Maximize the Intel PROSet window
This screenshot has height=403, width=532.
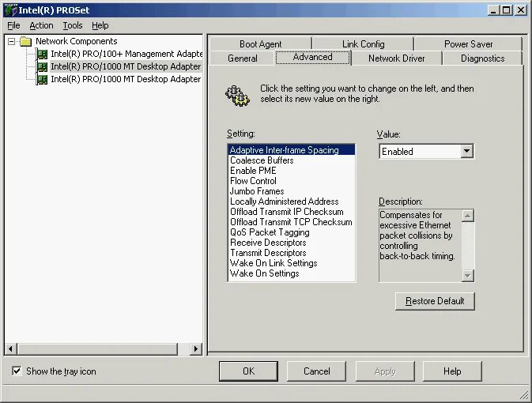506,10
